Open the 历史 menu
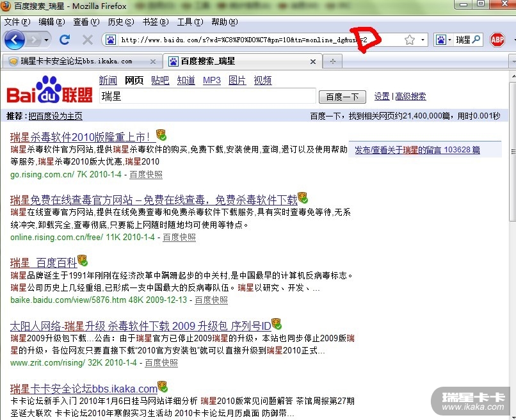 (121, 22)
